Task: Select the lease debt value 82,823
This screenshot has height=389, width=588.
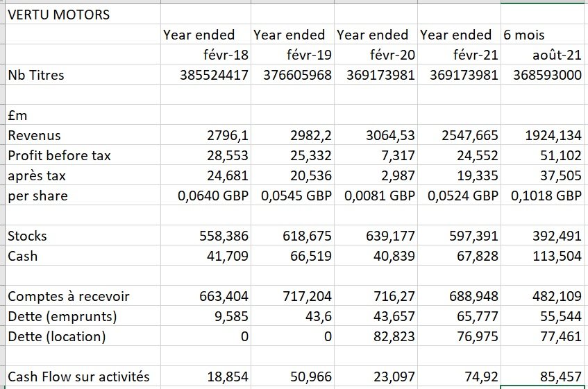Action: 394,337
